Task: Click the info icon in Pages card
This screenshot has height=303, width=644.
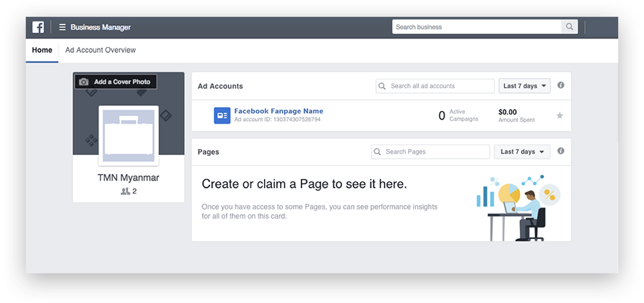Action: 561,151
